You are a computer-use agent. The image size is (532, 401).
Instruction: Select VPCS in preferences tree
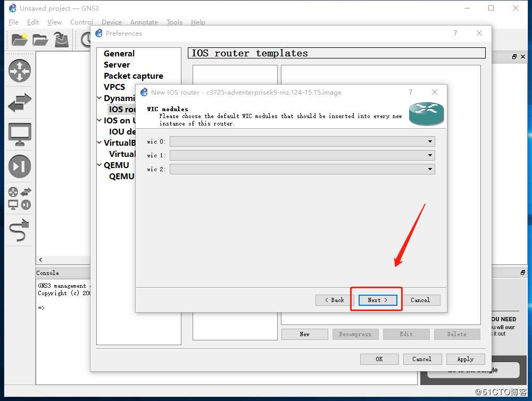114,87
